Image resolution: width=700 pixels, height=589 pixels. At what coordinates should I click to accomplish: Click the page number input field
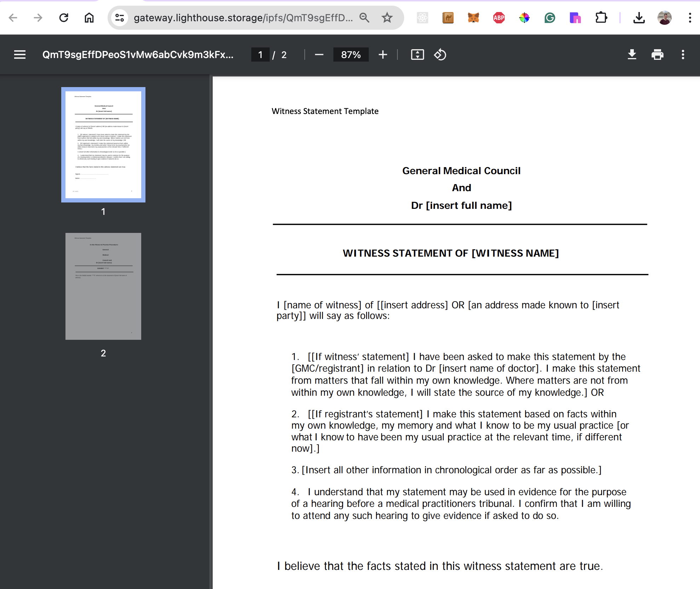point(260,55)
